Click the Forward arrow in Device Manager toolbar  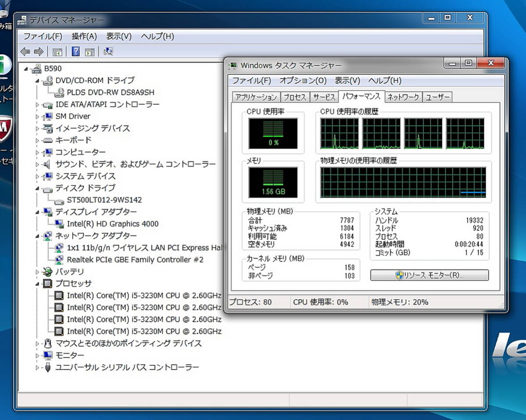tap(39, 52)
